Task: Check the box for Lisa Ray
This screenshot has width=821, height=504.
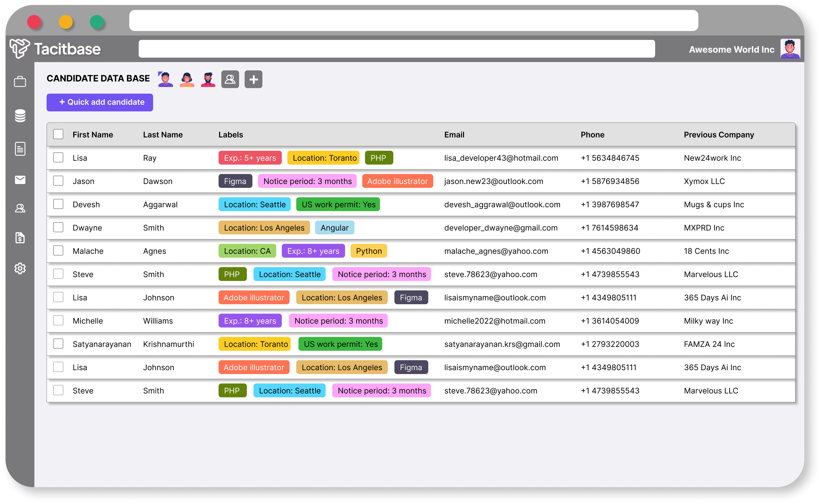Action: click(x=58, y=158)
